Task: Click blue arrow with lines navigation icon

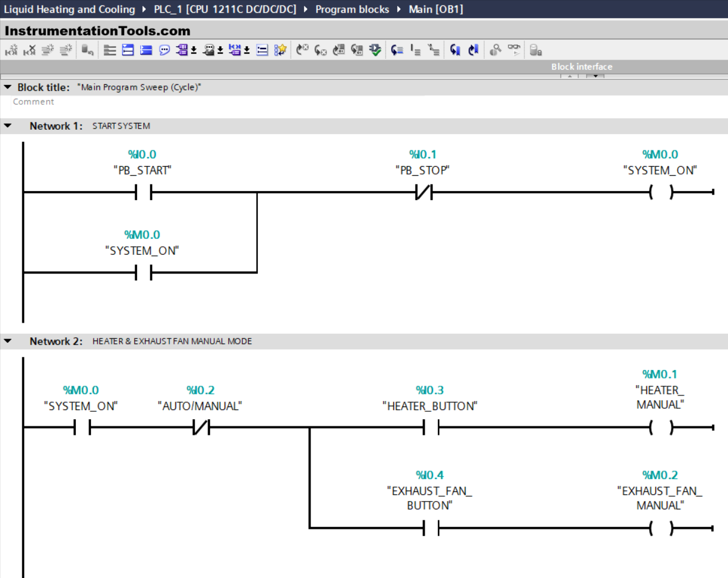Action: pyautogui.click(x=397, y=50)
